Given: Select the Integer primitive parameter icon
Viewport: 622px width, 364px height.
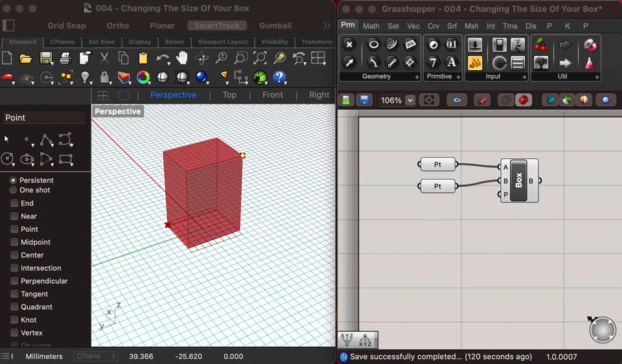Looking at the screenshot, I should (433, 63).
